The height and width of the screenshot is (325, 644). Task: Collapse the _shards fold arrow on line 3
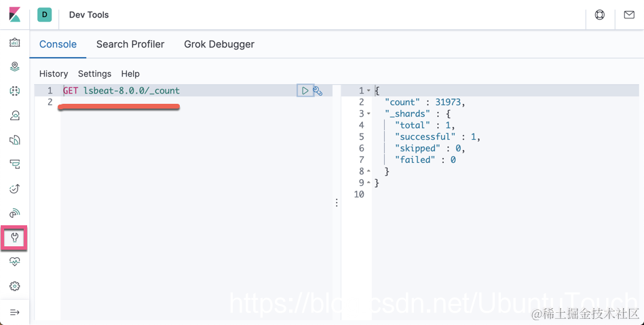point(368,113)
